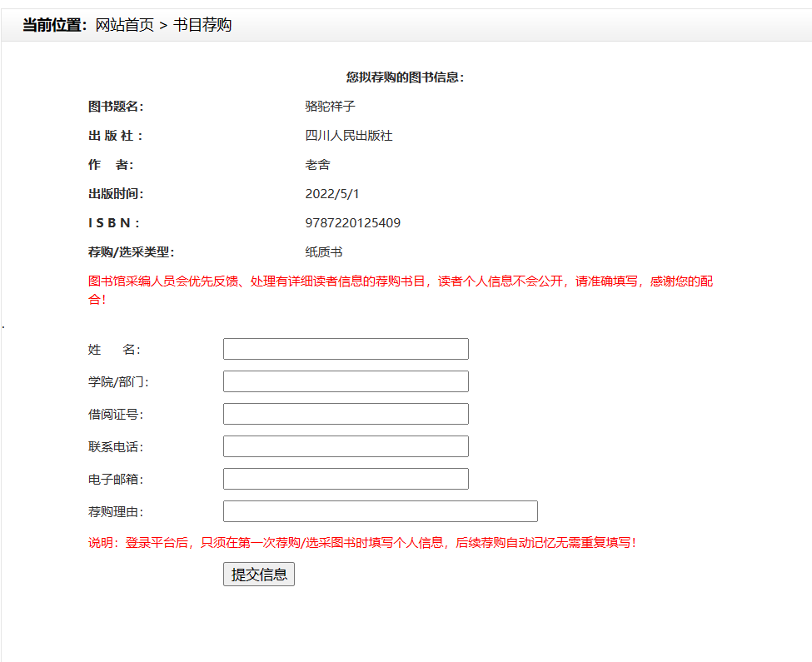
Task: Click into the 荐购理由 text field
Action: click(x=380, y=511)
